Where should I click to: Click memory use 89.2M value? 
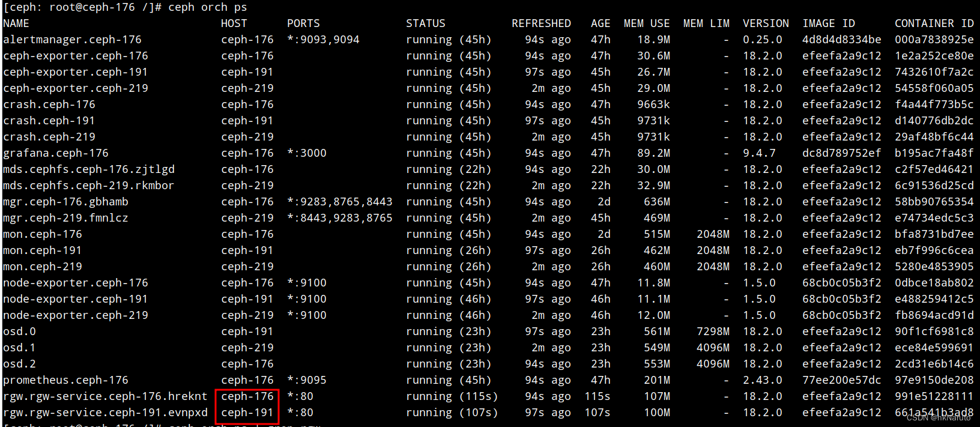[x=653, y=153]
